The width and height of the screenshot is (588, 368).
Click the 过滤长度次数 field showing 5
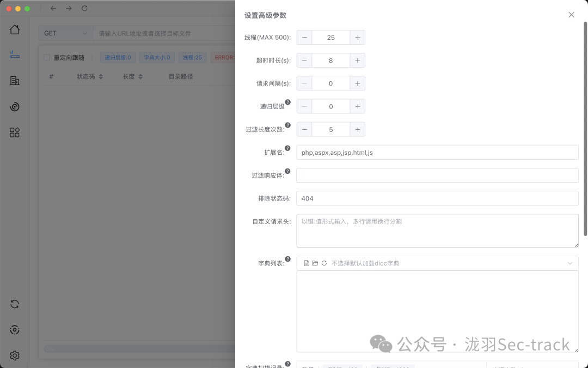point(331,130)
